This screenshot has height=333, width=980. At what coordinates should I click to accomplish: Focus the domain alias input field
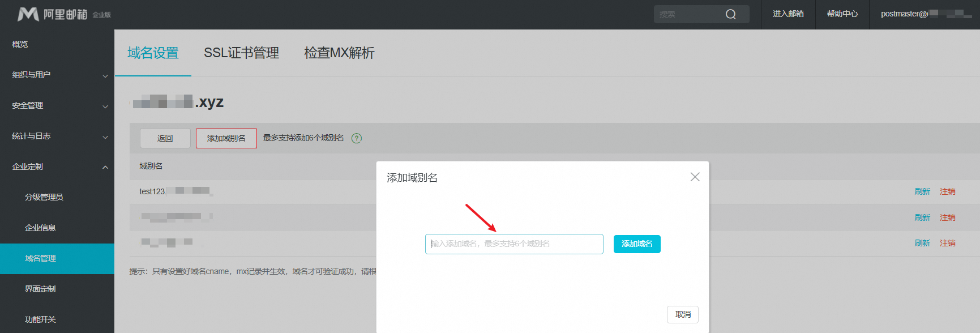point(513,244)
